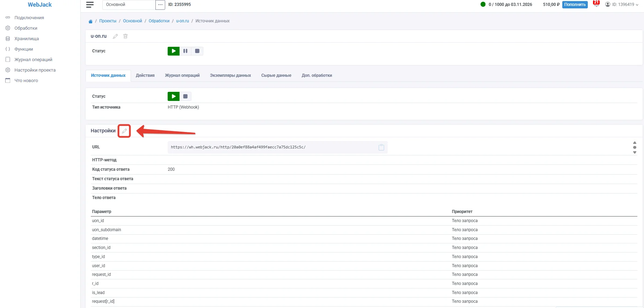
Task: Edit the Настройки section with pencil icon
Action: click(124, 131)
